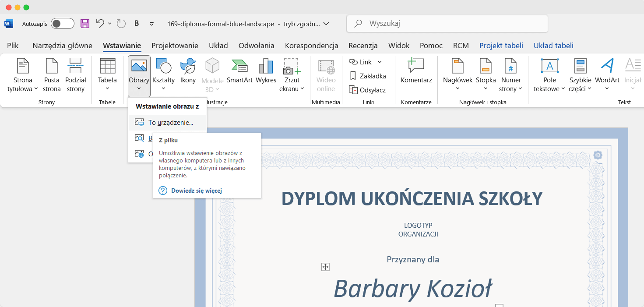Open the Numer strony dropdown
Screen dimensions: 644x307
511,75
